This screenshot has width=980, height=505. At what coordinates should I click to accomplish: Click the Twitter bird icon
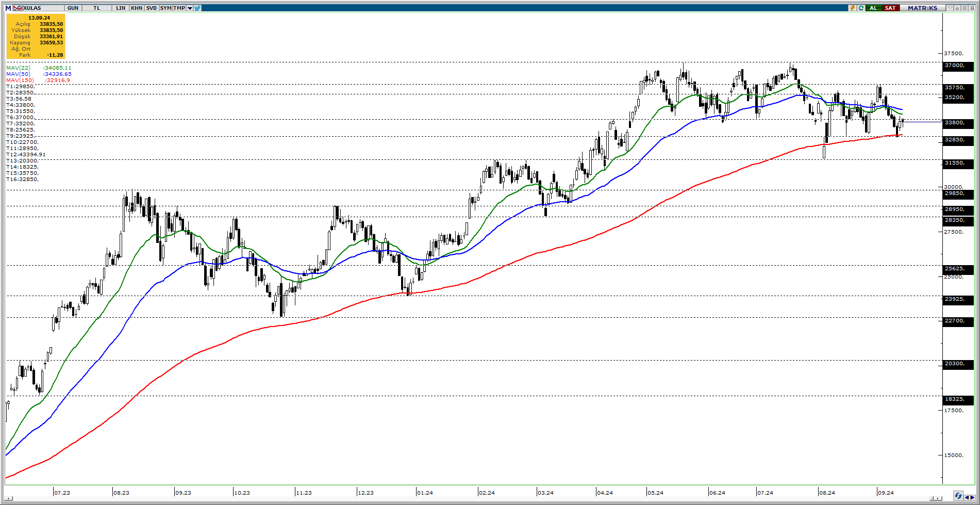[x=197, y=8]
